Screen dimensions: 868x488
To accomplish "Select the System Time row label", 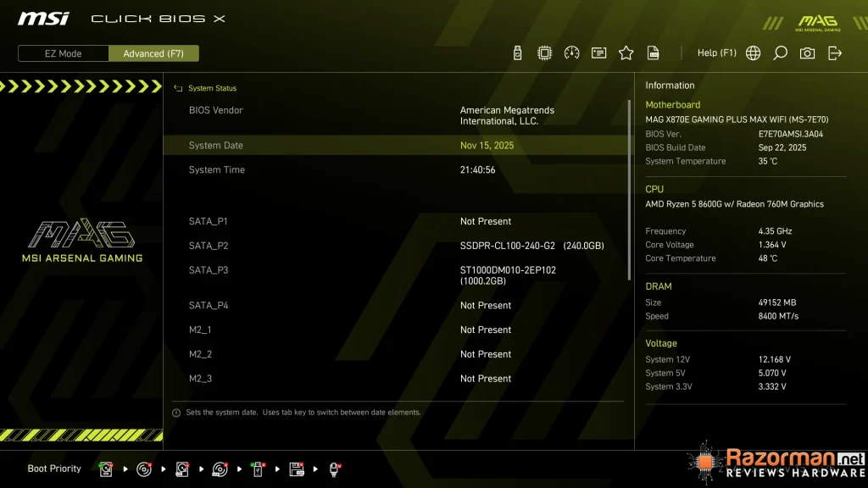I will pos(216,169).
